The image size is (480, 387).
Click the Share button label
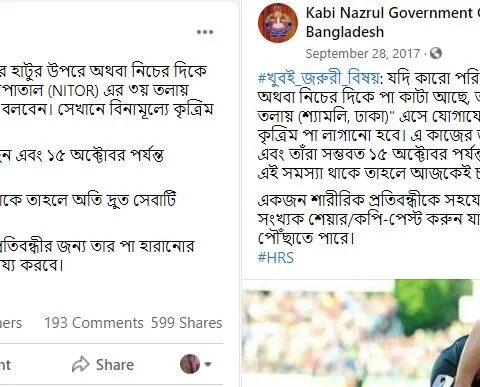(115, 364)
